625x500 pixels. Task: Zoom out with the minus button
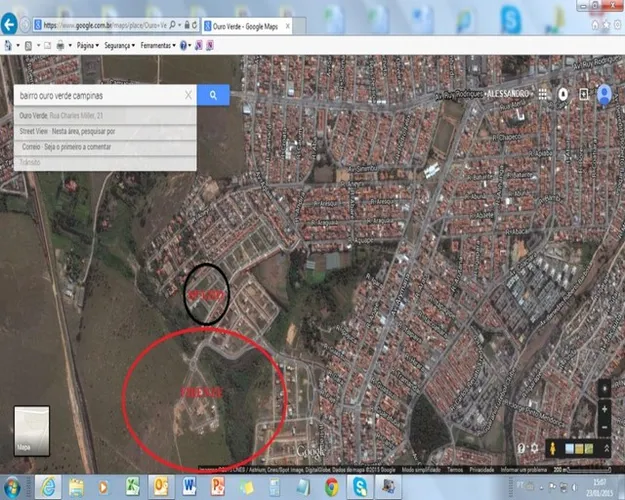point(605,427)
